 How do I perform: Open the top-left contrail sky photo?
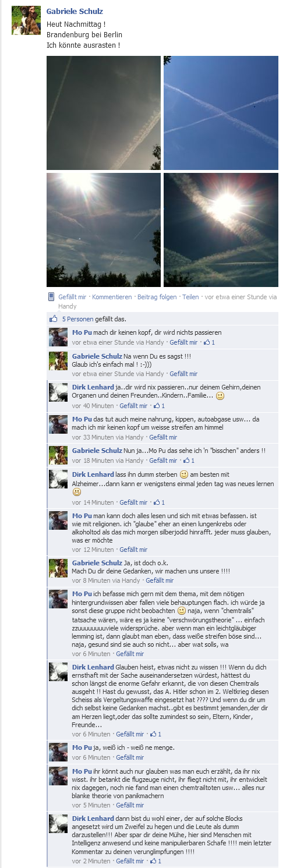coord(104,113)
